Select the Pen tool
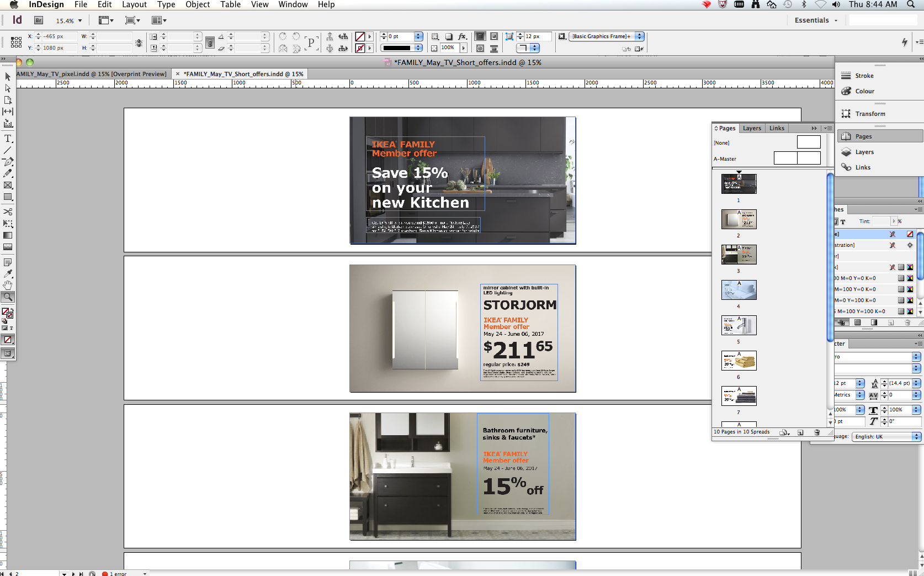The width and height of the screenshot is (924, 576). click(x=8, y=162)
